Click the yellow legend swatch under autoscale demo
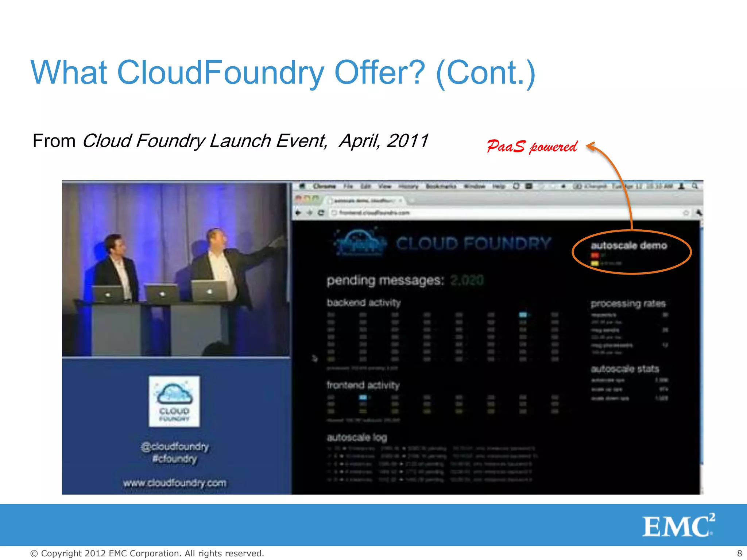 point(595,263)
